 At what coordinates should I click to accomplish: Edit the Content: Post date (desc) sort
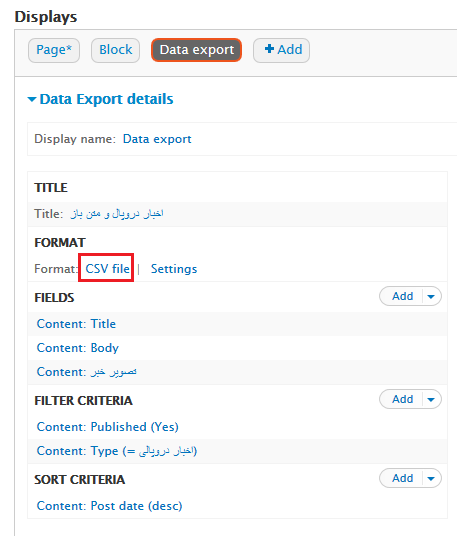click(x=110, y=506)
